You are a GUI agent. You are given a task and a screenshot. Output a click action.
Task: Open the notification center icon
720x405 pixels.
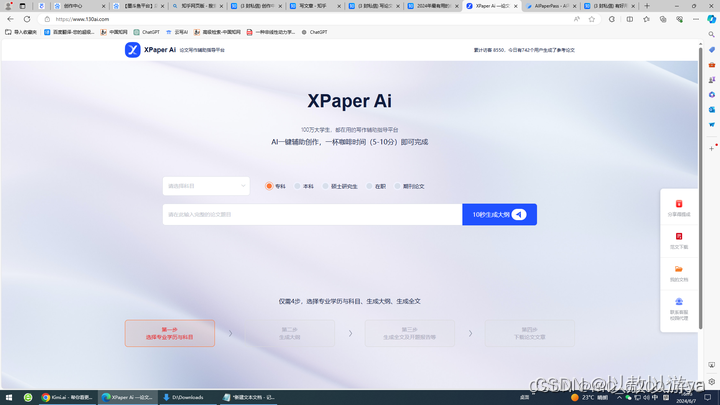pyautogui.click(x=708, y=397)
